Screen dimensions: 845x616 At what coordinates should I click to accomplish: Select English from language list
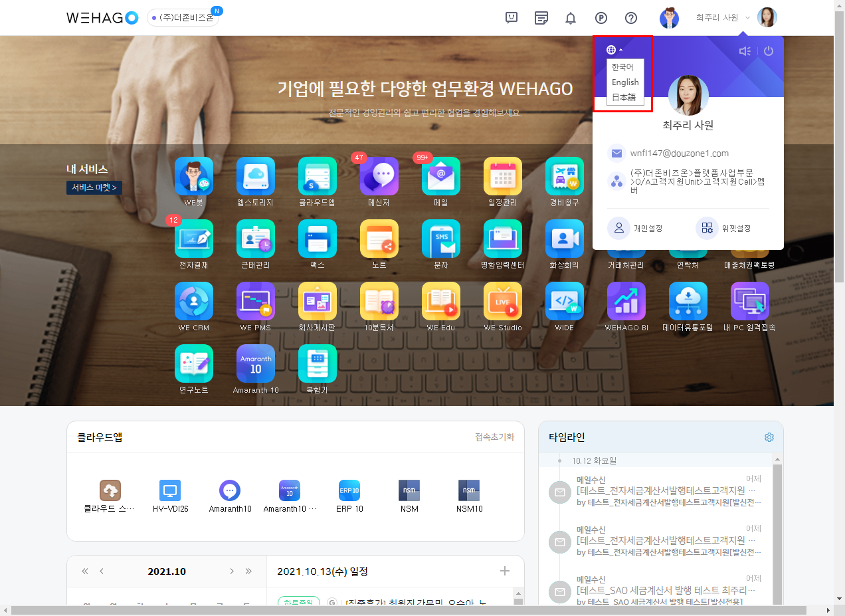(x=625, y=82)
